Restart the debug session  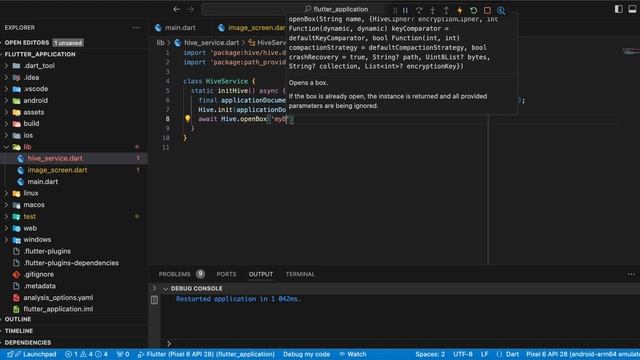pyautogui.click(x=473, y=10)
